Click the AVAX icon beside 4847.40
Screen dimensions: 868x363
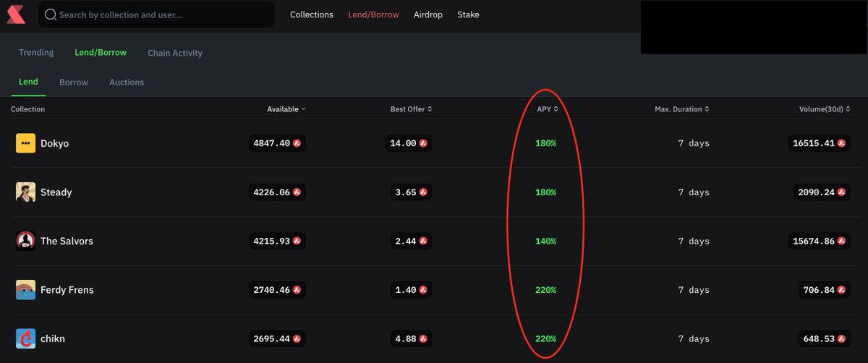tap(297, 143)
